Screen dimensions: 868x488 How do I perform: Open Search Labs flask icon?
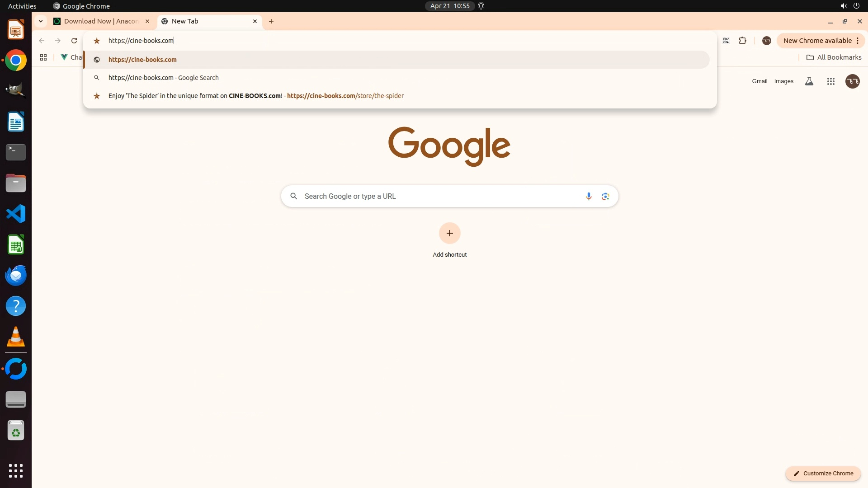point(809,81)
